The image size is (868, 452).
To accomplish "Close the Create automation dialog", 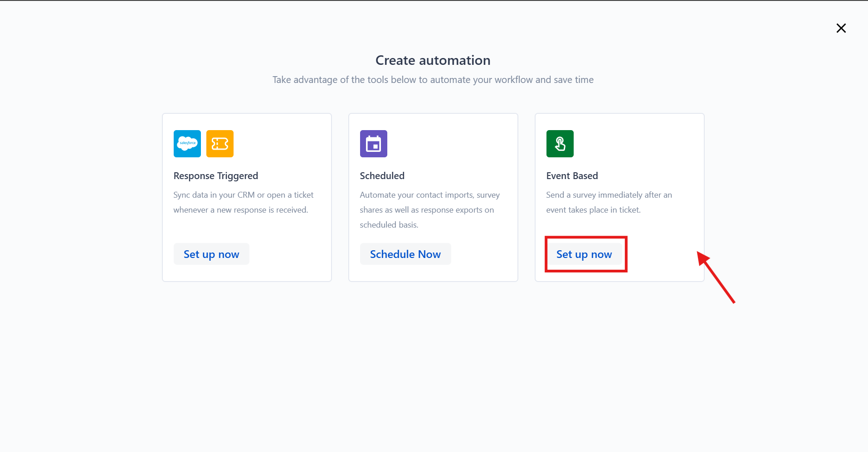I will pyautogui.click(x=841, y=28).
